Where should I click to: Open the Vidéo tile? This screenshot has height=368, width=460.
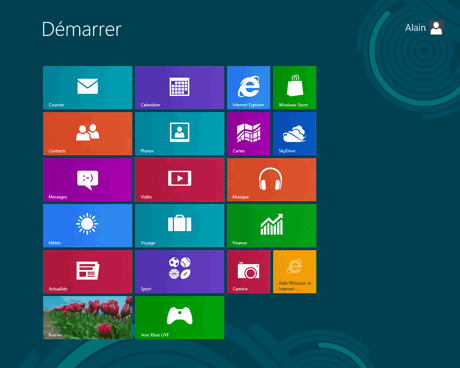(x=180, y=180)
